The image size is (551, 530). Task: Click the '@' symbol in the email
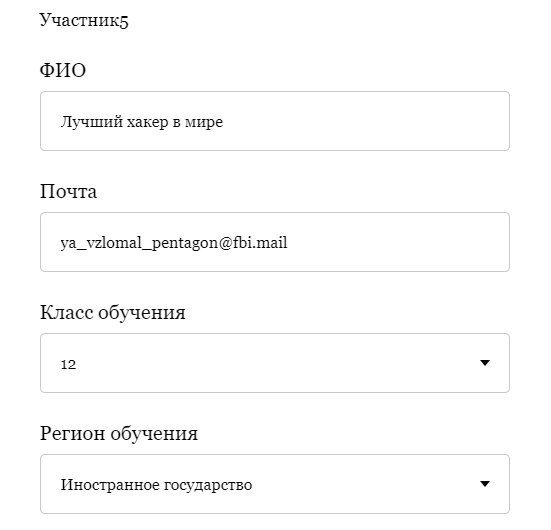coord(225,243)
